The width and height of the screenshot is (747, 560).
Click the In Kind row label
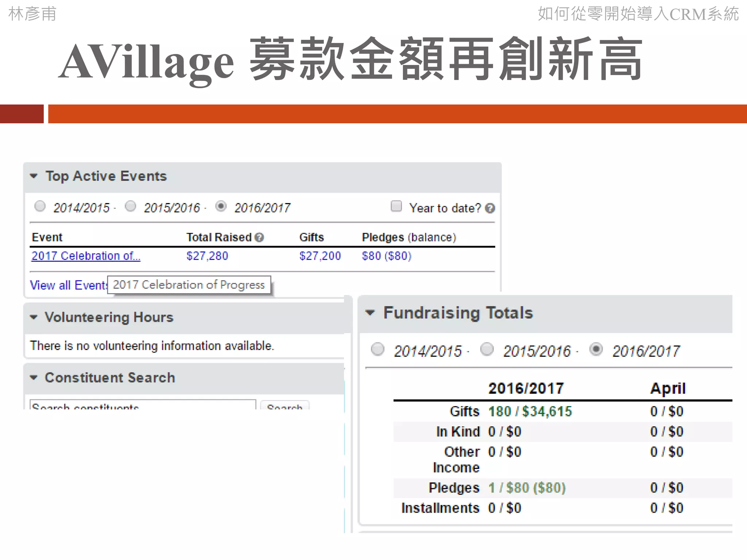(458, 432)
